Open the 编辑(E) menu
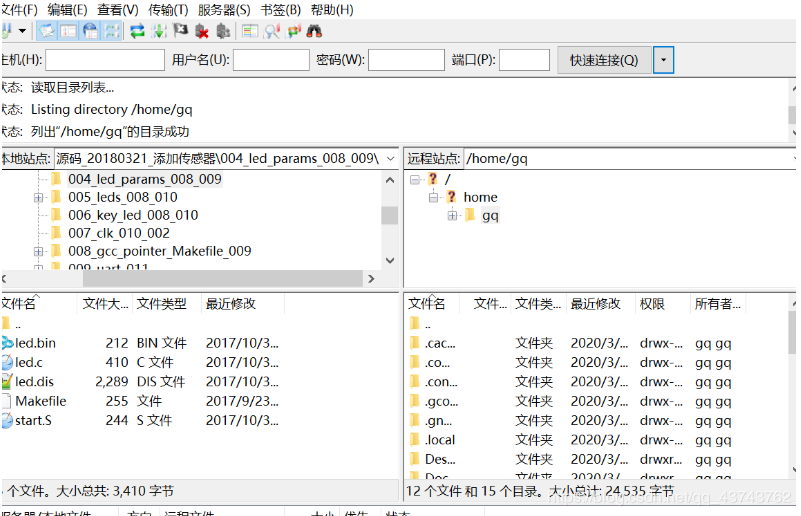This screenshot has height=516, width=801. click(67, 10)
